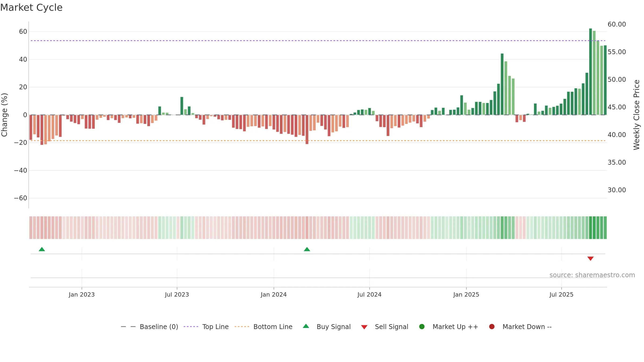
Task: Click the 60.00 price axis label
Action: 617,24
